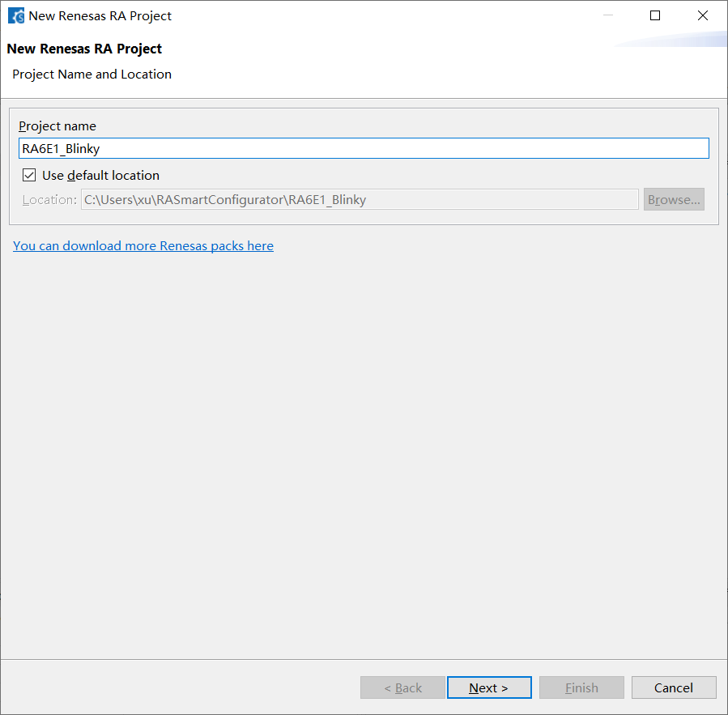728x715 pixels.
Task: Cancel the new project wizard
Action: (674, 687)
